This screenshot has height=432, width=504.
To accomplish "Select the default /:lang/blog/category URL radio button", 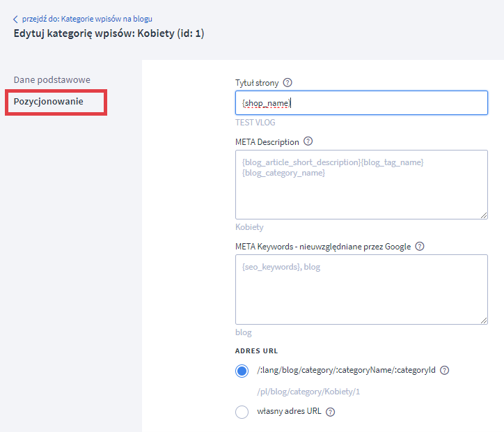I will [x=242, y=371].
